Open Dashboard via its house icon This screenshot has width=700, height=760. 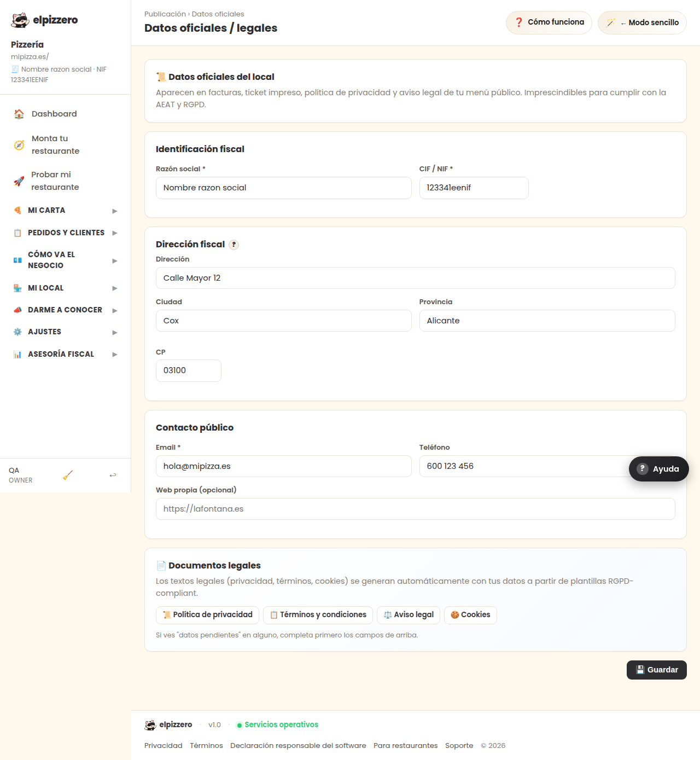(19, 114)
